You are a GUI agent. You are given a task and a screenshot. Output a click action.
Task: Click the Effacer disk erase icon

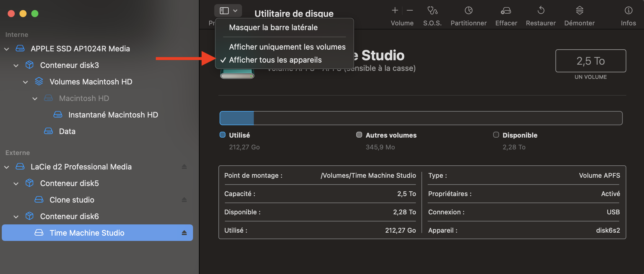(506, 11)
